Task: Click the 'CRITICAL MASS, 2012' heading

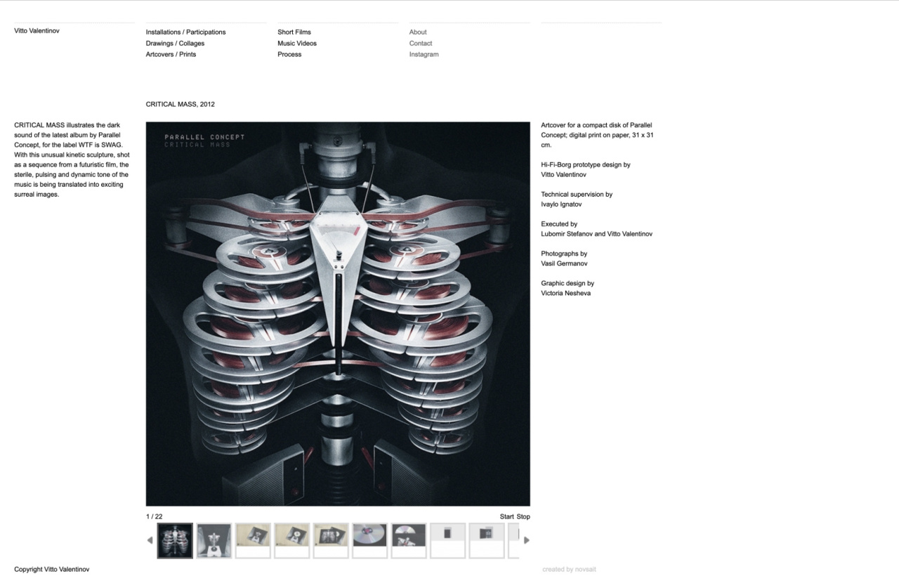Action: 181,105
